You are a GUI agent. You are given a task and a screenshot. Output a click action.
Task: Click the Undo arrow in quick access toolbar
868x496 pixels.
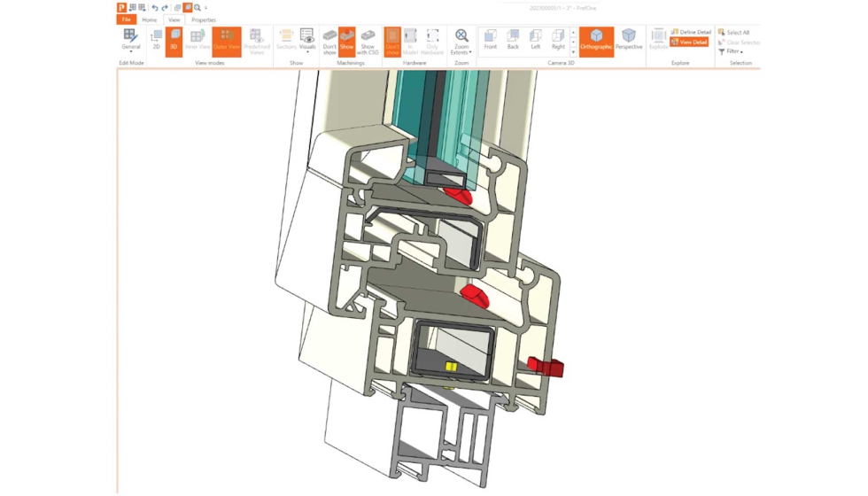tap(155, 8)
